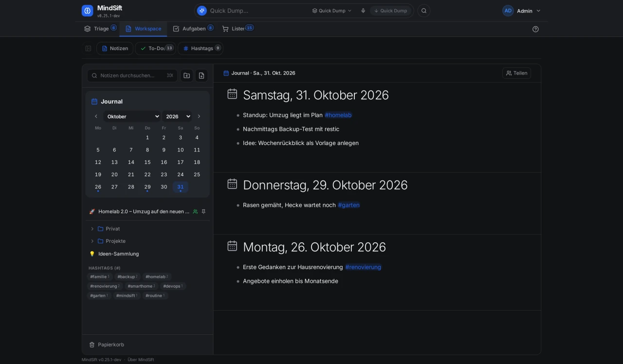This screenshot has height=364, width=623.
Task: Show the Hashtags view
Action: tap(201, 48)
